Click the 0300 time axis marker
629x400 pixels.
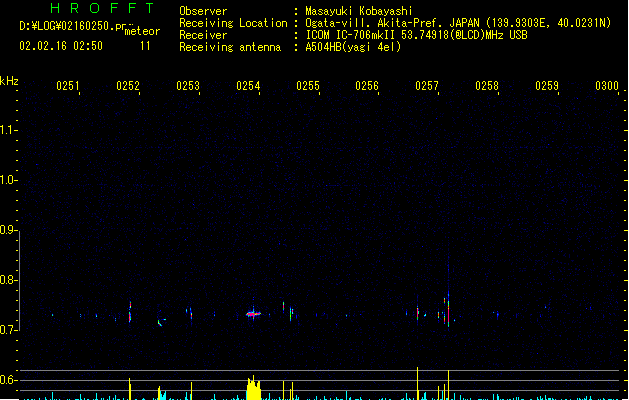coord(607,86)
